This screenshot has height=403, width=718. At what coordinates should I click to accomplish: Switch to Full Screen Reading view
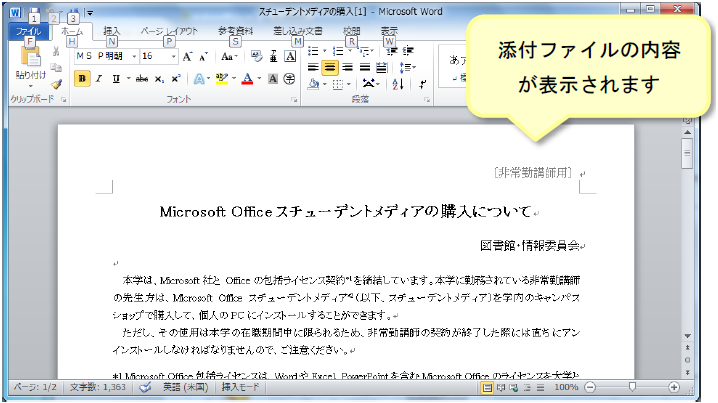pyautogui.click(x=501, y=388)
